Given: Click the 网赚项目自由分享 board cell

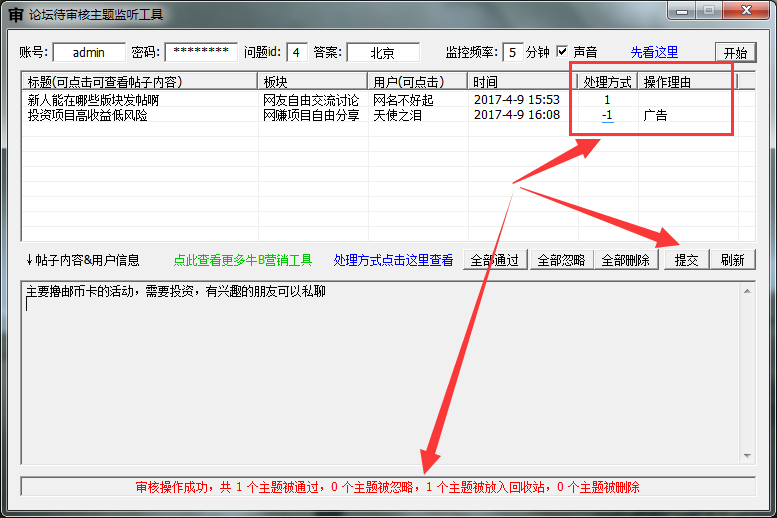Looking at the screenshot, I should coord(311,115).
